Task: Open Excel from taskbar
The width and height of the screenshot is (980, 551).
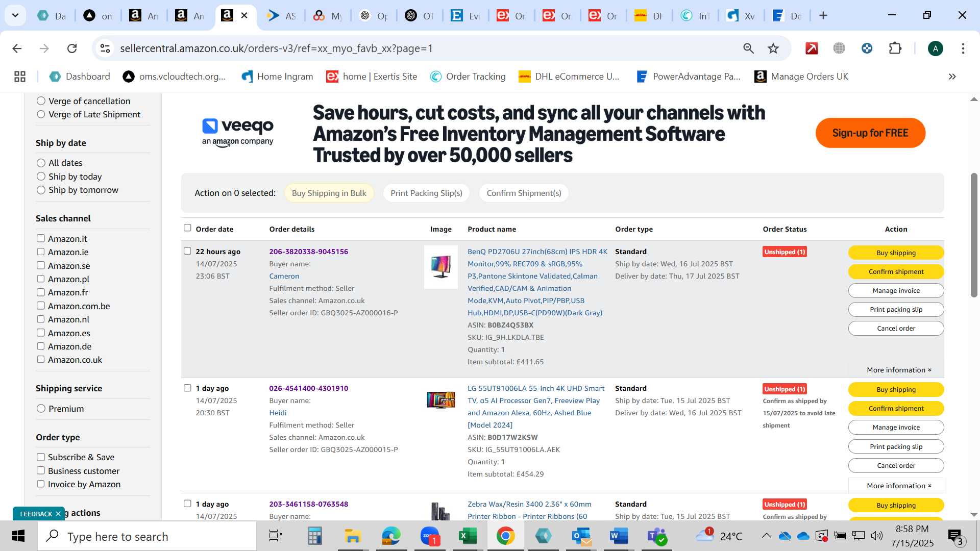Action: (468, 537)
